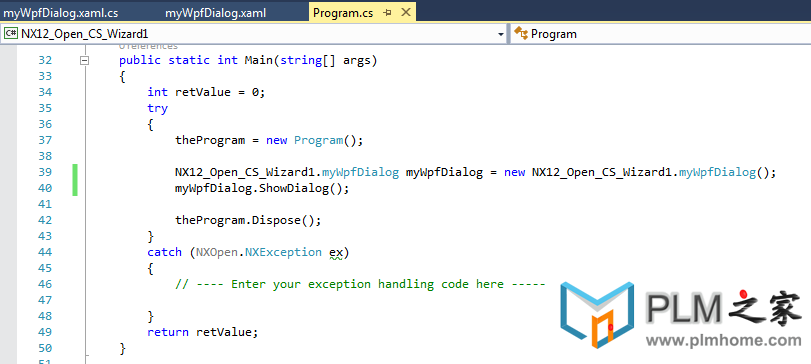
Task: Collapse the Main method outline
Action: pyautogui.click(x=85, y=60)
